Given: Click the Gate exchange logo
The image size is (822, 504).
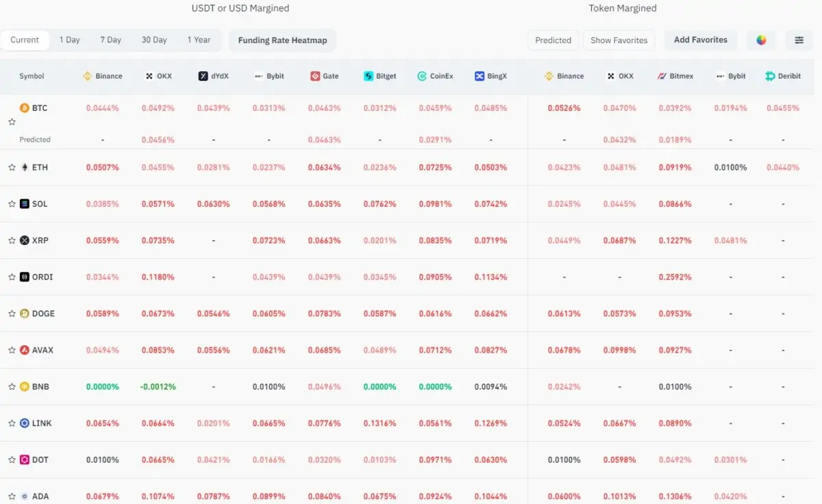Looking at the screenshot, I should 314,76.
